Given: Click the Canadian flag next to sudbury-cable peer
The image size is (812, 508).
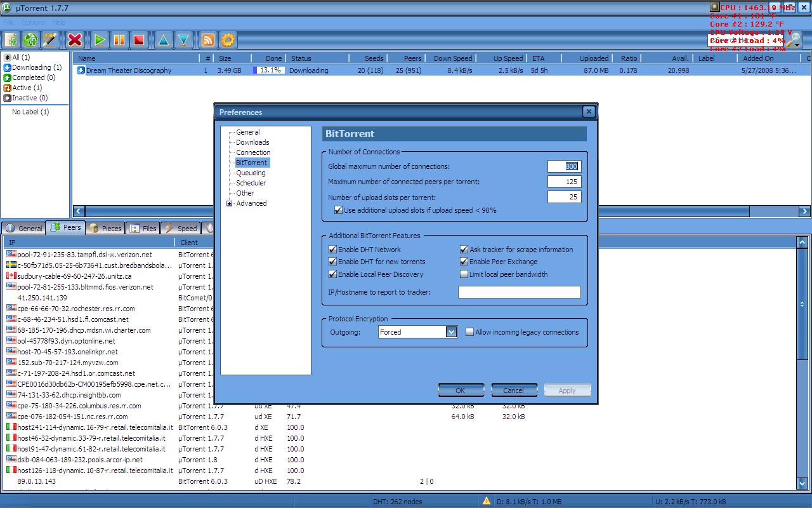Looking at the screenshot, I should (x=11, y=276).
